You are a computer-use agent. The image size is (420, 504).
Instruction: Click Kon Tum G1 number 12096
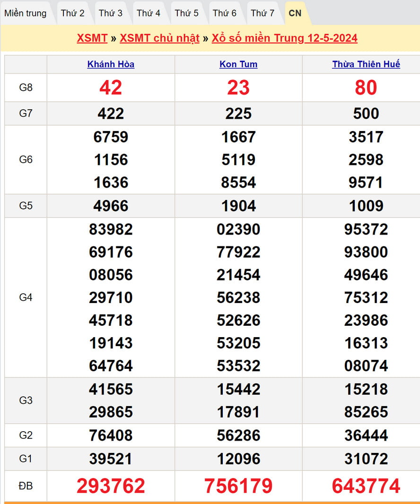(238, 459)
